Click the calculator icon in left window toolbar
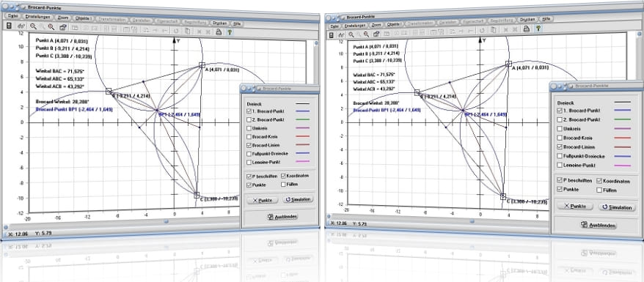Image resolution: width=644 pixels, height=282 pixels. coord(9,26)
